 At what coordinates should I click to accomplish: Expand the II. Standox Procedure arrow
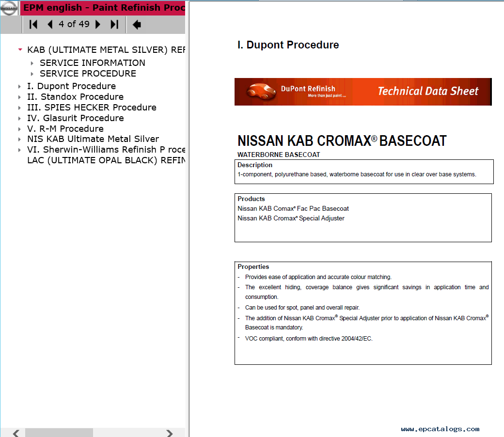pyautogui.click(x=19, y=97)
